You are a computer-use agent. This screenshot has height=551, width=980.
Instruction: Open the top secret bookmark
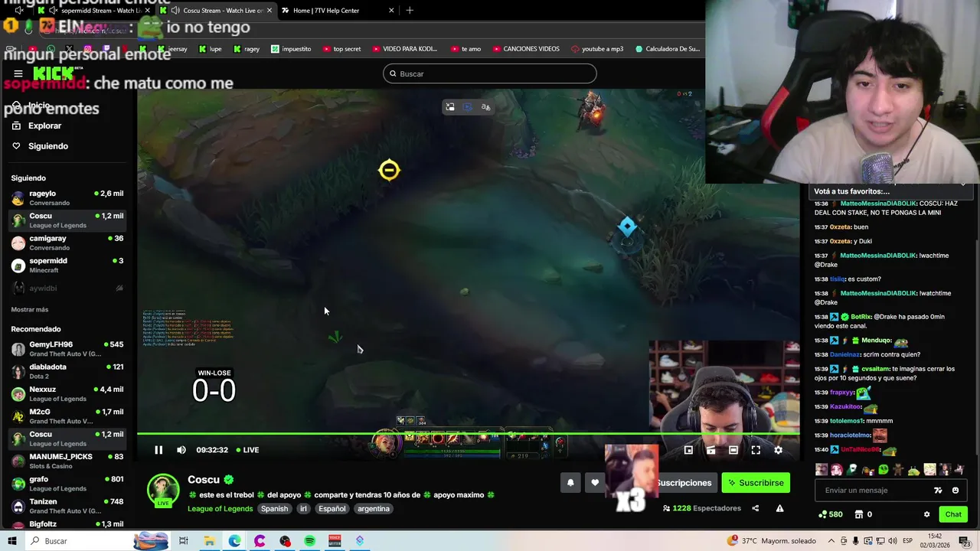click(341, 49)
